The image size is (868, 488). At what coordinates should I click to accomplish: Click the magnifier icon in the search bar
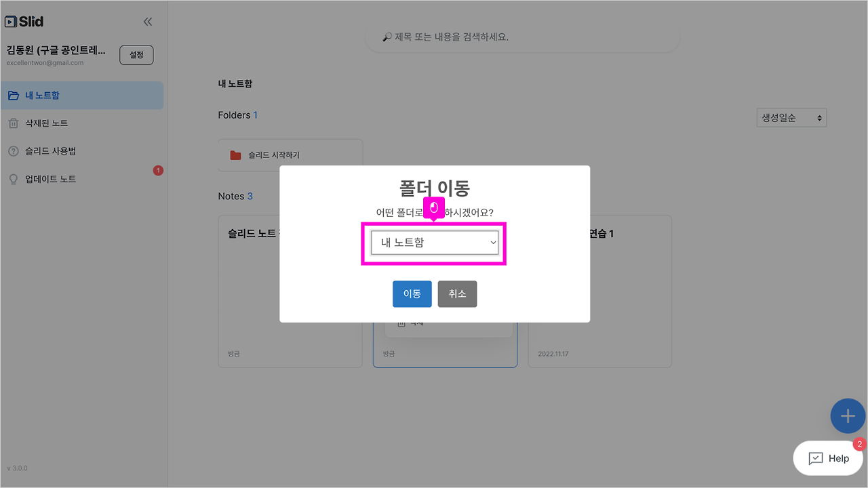(387, 37)
